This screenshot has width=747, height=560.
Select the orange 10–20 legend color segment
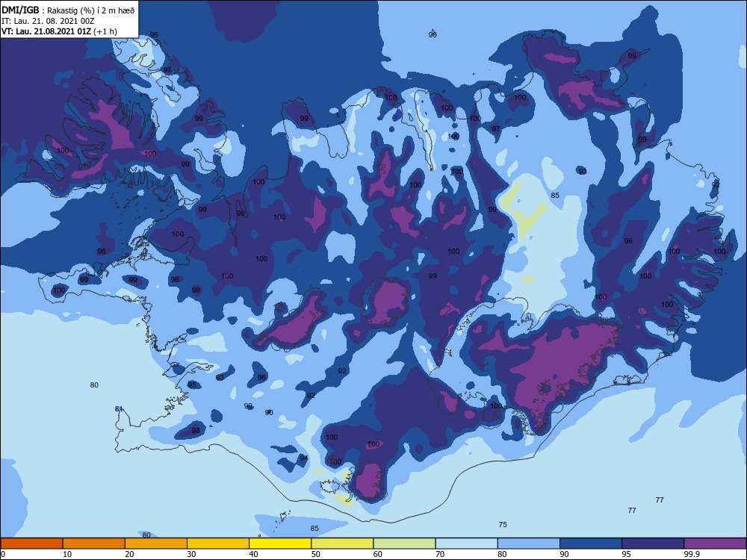click(x=94, y=544)
